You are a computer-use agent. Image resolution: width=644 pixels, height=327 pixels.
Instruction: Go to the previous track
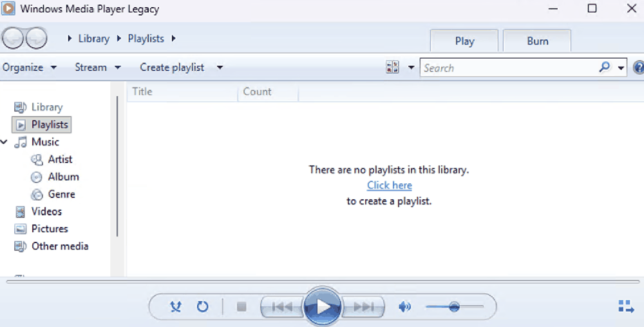(x=282, y=307)
